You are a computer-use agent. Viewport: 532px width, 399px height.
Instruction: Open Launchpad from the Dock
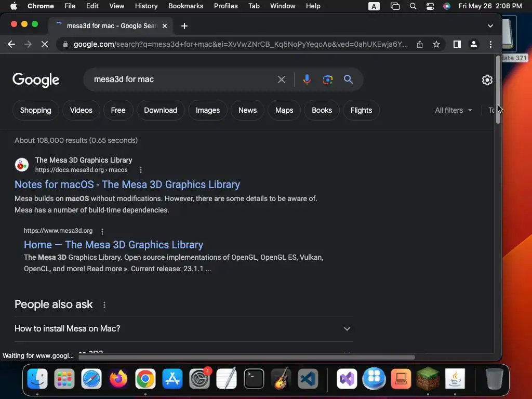(64, 379)
